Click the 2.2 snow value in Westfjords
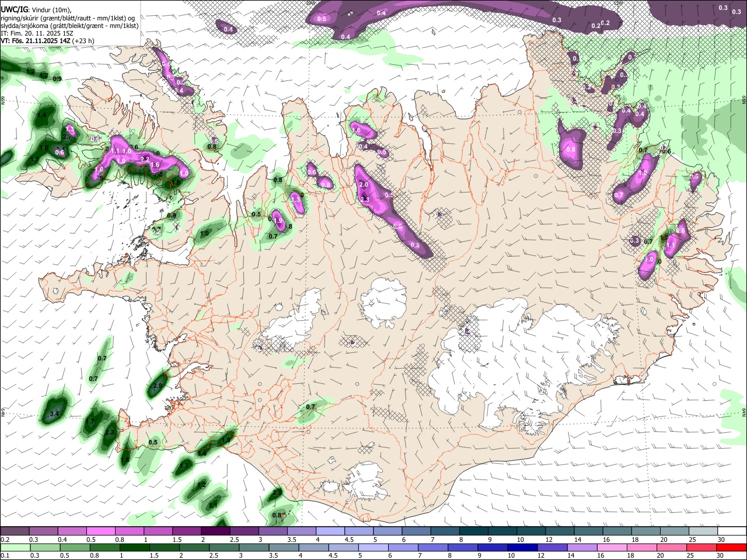The height and width of the screenshot is (560, 747). [145, 159]
